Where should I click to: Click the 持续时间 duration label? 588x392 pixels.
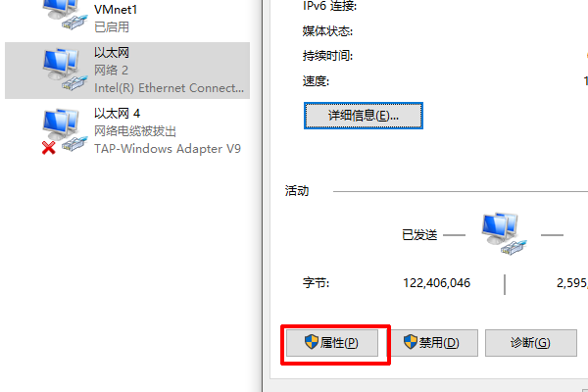pos(327,56)
